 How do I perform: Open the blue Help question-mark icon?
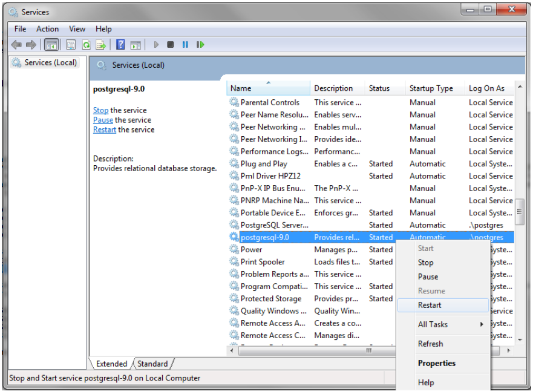[120, 45]
